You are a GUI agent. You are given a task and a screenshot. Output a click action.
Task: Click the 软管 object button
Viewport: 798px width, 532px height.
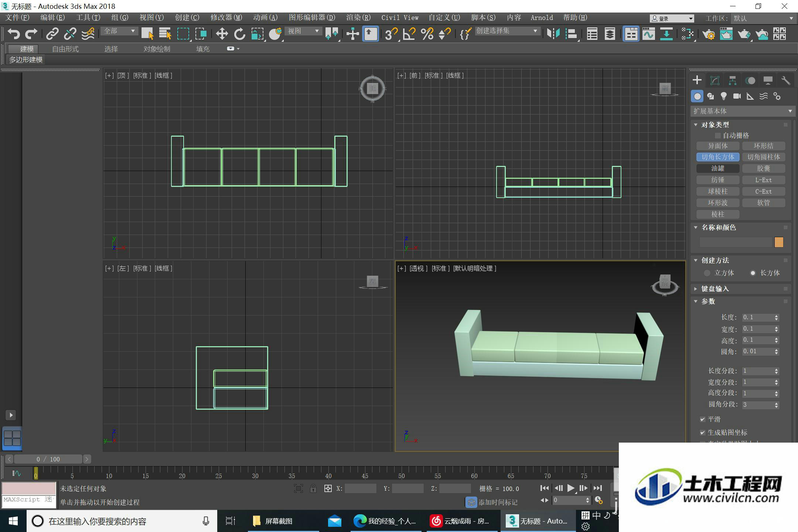point(763,203)
